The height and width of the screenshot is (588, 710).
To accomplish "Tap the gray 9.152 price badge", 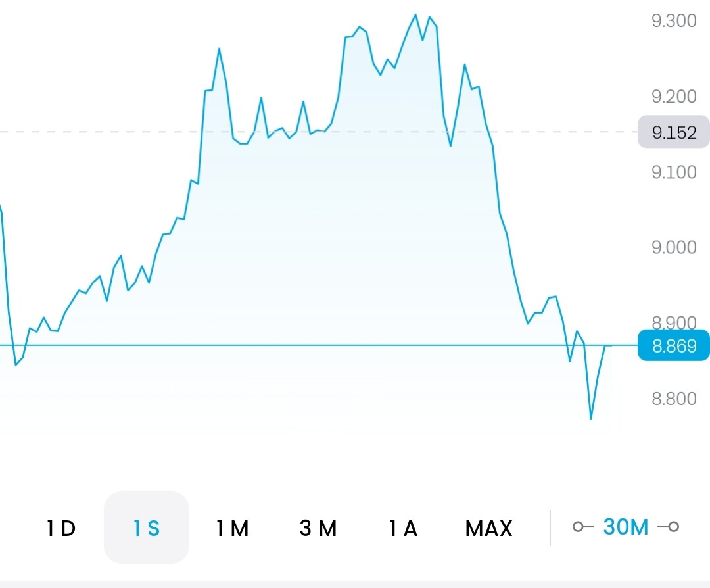I will coord(674,133).
